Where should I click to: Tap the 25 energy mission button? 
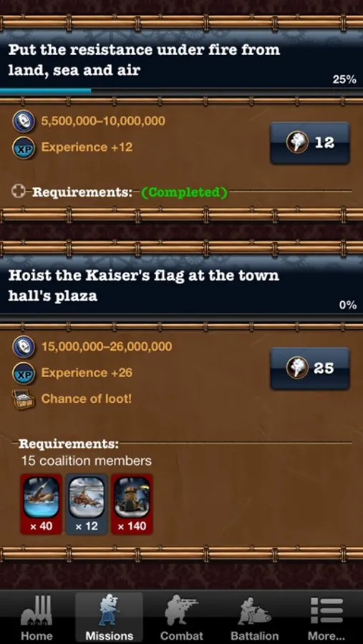pos(309,369)
